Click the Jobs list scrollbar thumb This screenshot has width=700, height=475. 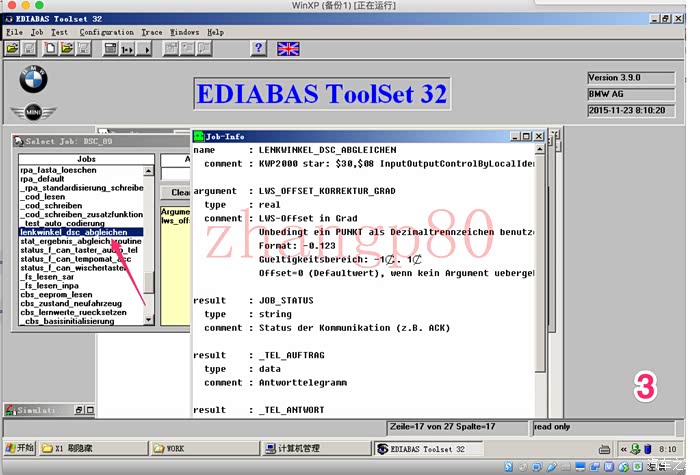click(149, 282)
